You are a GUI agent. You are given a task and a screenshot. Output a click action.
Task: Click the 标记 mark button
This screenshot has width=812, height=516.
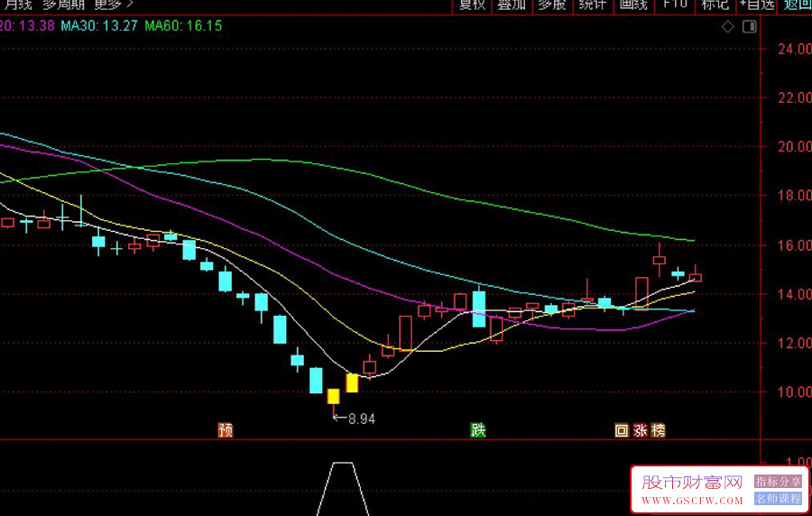[715, 5]
